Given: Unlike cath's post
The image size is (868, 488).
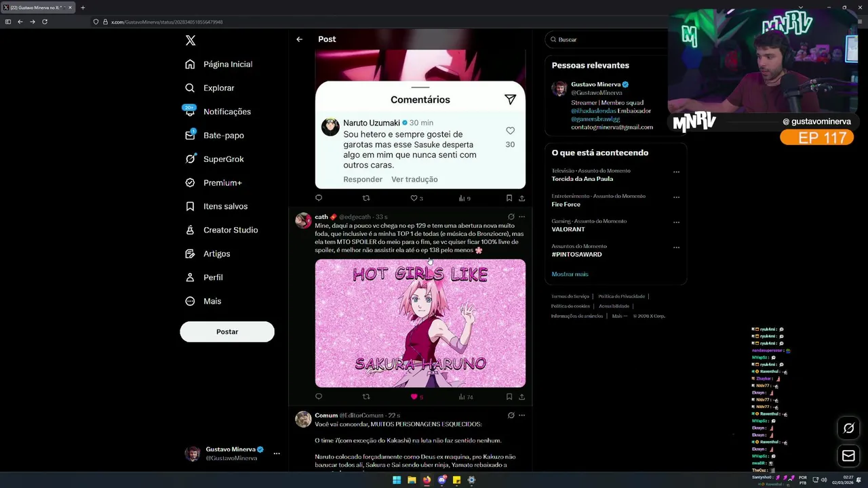Looking at the screenshot, I should point(414,396).
